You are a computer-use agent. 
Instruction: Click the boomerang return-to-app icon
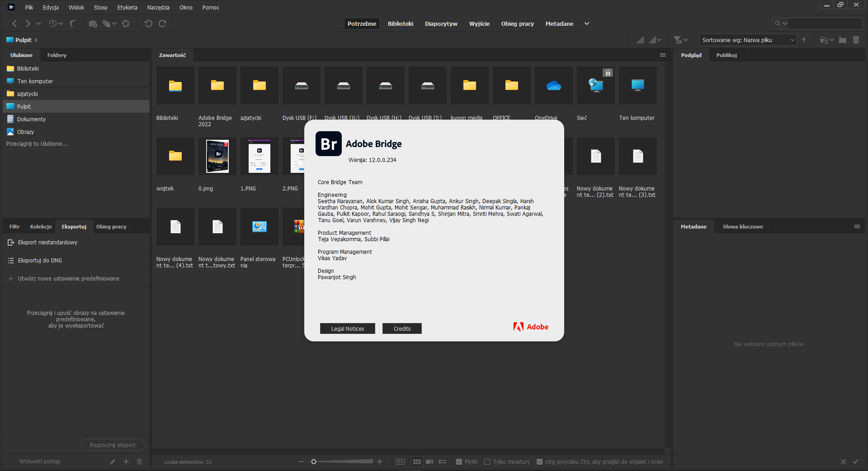point(72,24)
